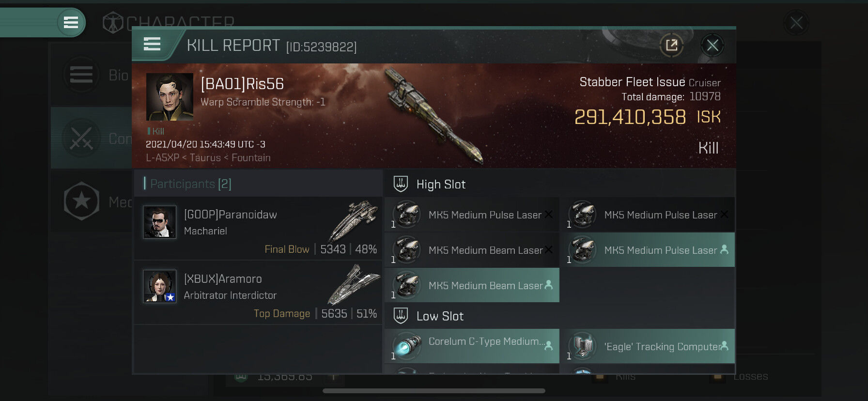Select dropped MK5 Medium Beam Laser item
This screenshot has height=401, width=868.
[x=472, y=285]
